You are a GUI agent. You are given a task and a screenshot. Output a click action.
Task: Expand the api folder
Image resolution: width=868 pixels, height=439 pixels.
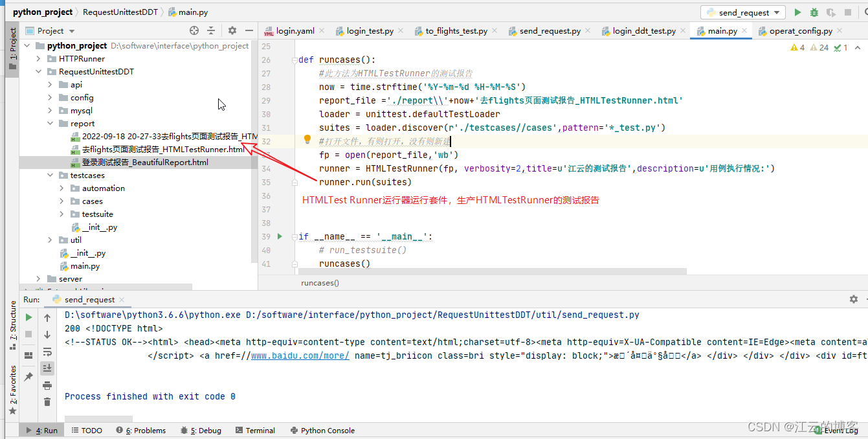50,85
